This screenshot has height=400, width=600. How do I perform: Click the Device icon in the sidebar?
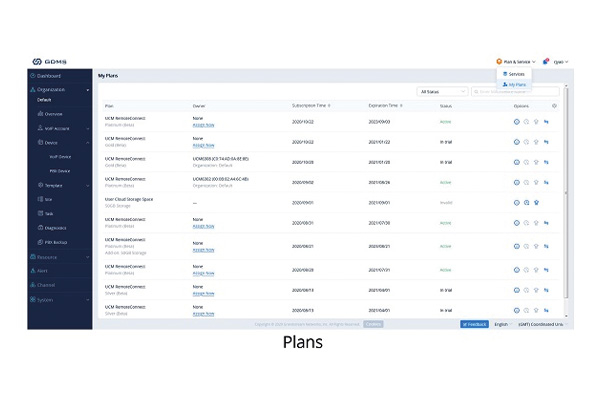(41, 142)
